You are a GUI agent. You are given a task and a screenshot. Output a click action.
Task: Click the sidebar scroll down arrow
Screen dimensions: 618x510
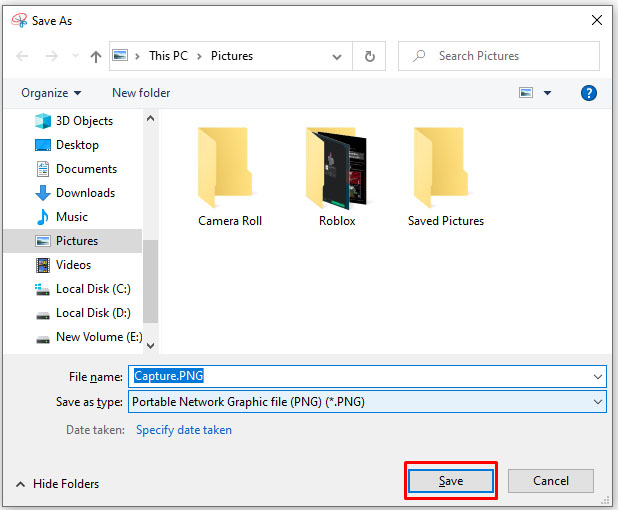(150, 346)
